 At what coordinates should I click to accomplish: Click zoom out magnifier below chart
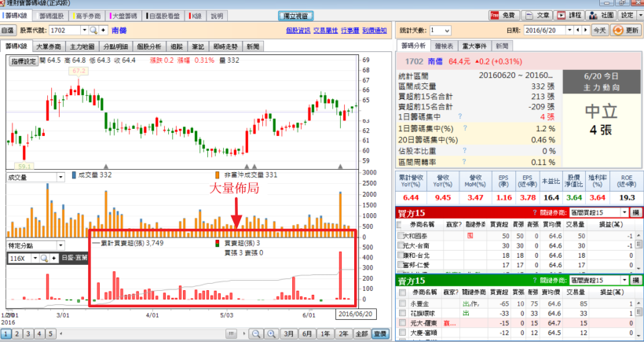tap(256, 333)
